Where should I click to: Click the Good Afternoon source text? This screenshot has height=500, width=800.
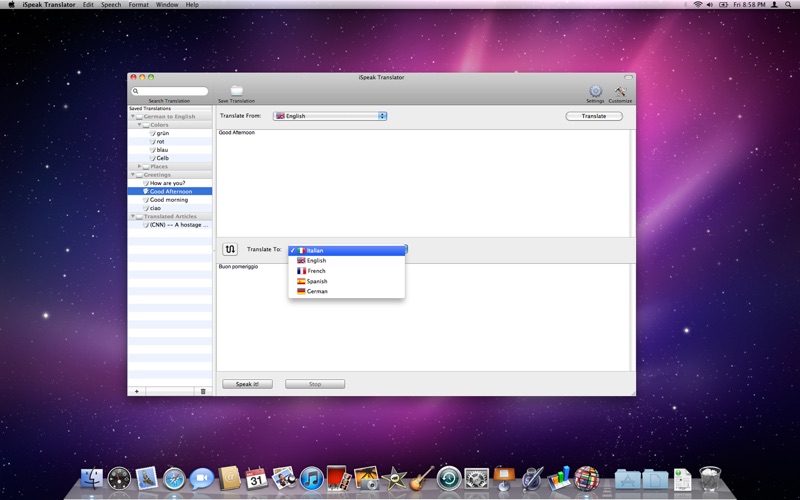pyautogui.click(x=237, y=133)
